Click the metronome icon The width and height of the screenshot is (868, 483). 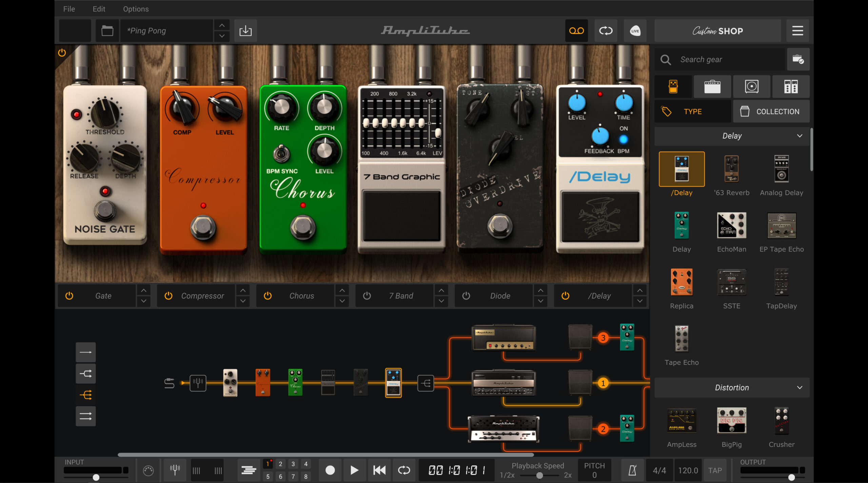pyautogui.click(x=632, y=470)
